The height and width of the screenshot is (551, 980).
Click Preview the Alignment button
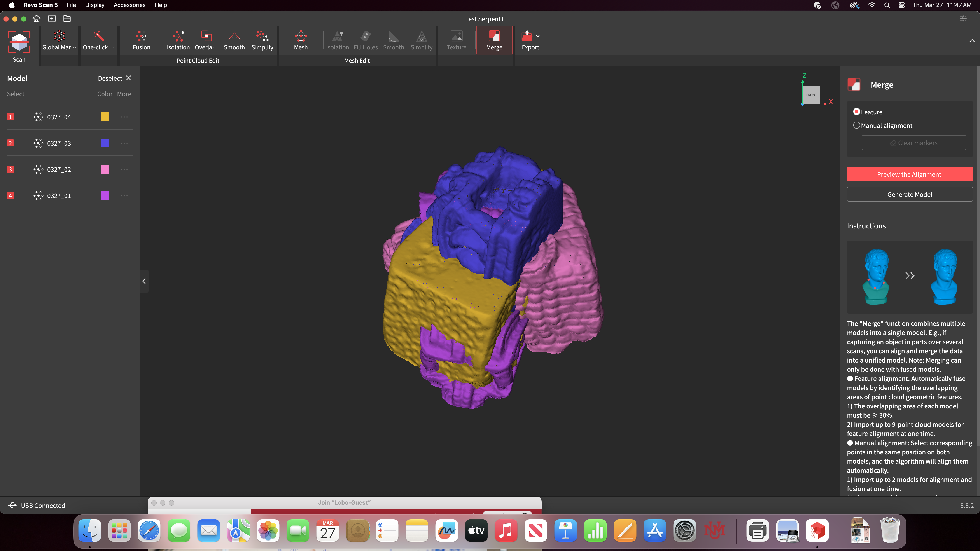click(x=909, y=174)
